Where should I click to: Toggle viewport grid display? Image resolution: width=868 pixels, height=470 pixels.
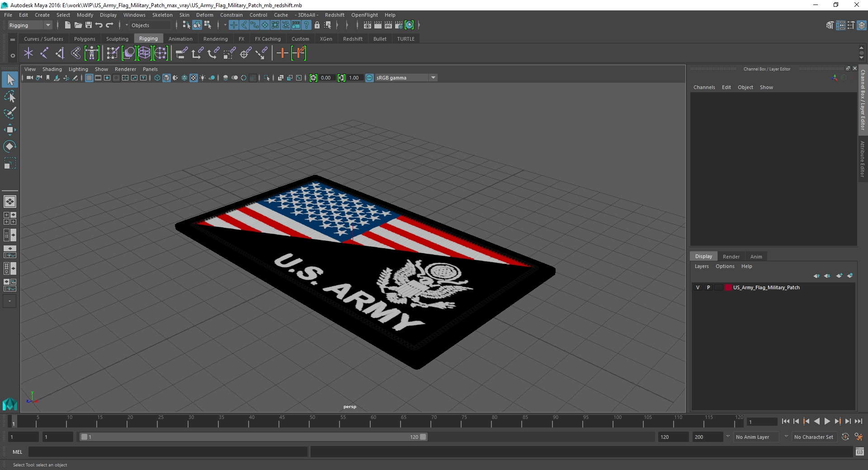click(x=89, y=78)
